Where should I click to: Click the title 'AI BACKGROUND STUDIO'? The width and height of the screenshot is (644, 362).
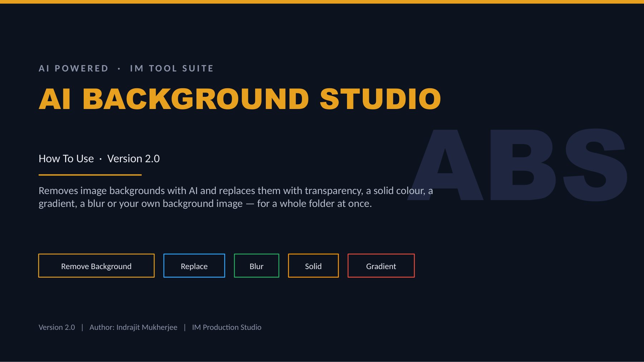[x=240, y=99]
